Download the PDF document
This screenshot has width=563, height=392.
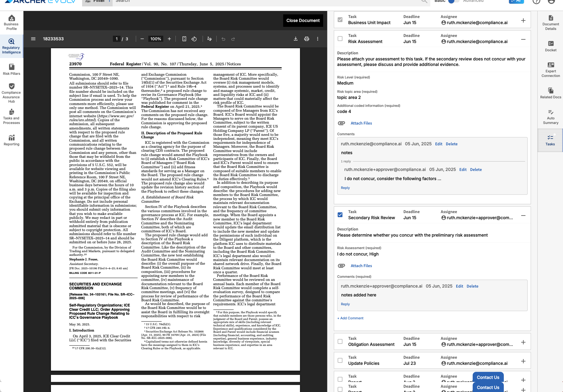[x=296, y=39]
